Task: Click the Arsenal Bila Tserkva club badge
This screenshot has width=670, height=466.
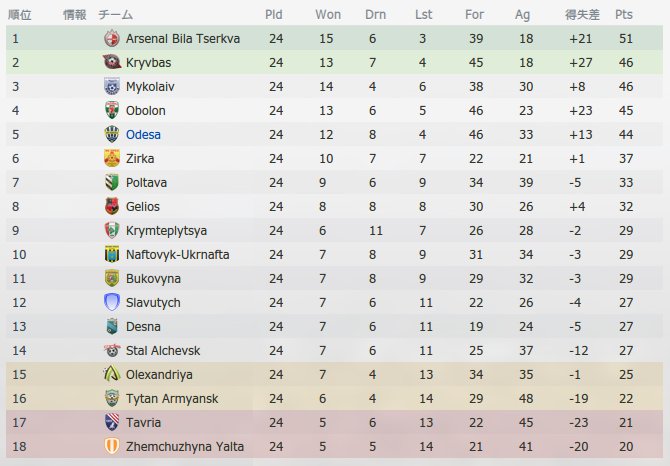Action: pos(112,38)
